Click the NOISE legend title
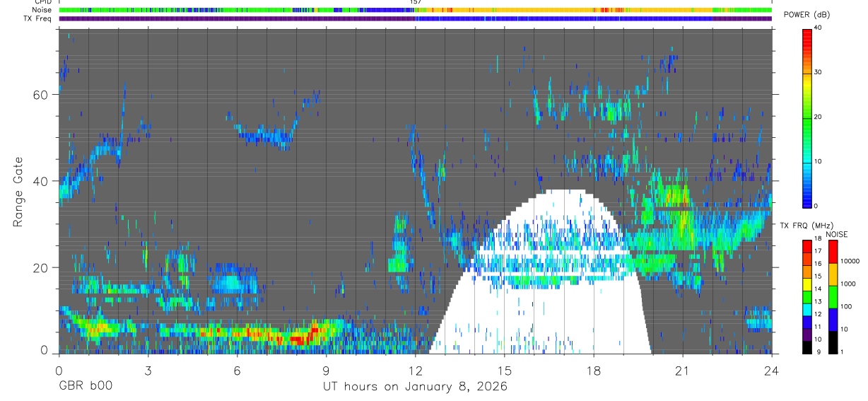Image resolution: width=868 pixels, height=401 pixels. (x=837, y=234)
